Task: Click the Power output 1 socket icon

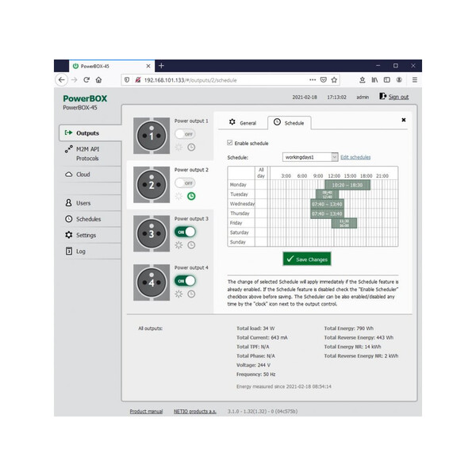Action: click(152, 136)
